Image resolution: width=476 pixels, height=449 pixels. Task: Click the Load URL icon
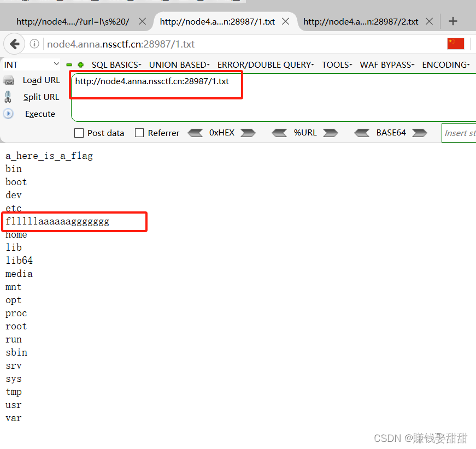tap(9, 80)
